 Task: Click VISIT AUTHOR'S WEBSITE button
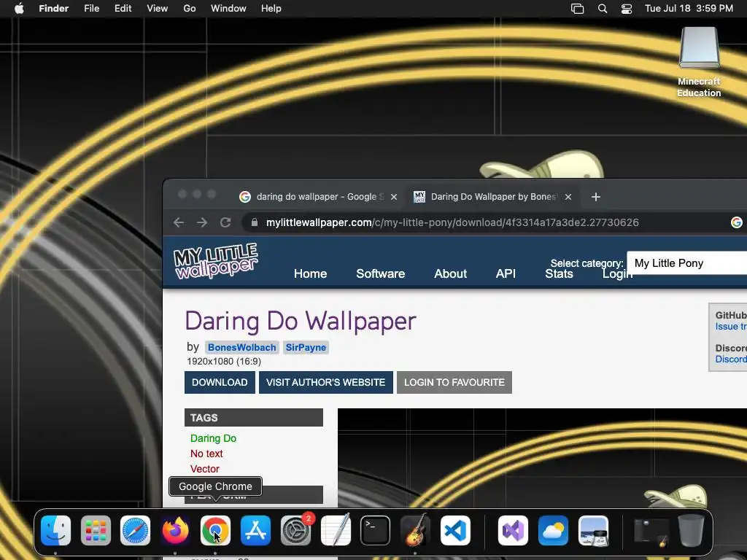[x=326, y=382]
